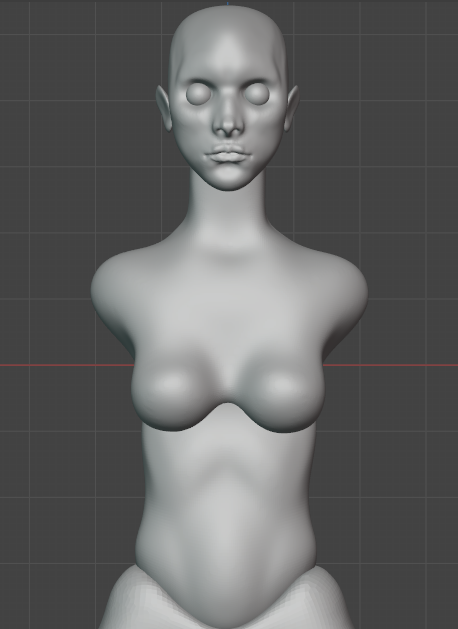Click the top of the bald scalp
The width and height of the screenshot is (458, 629).
point(228,16)
